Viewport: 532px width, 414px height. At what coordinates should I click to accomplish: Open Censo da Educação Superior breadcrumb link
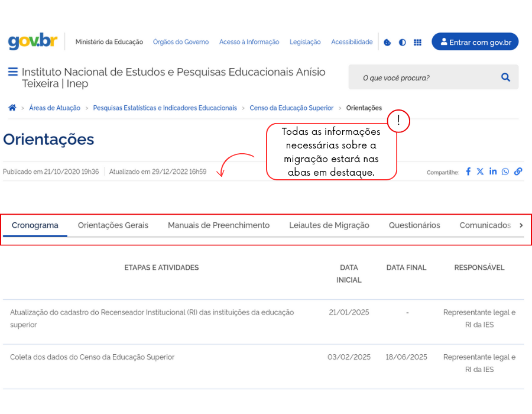pyautogui.click(x=291, y=108)
